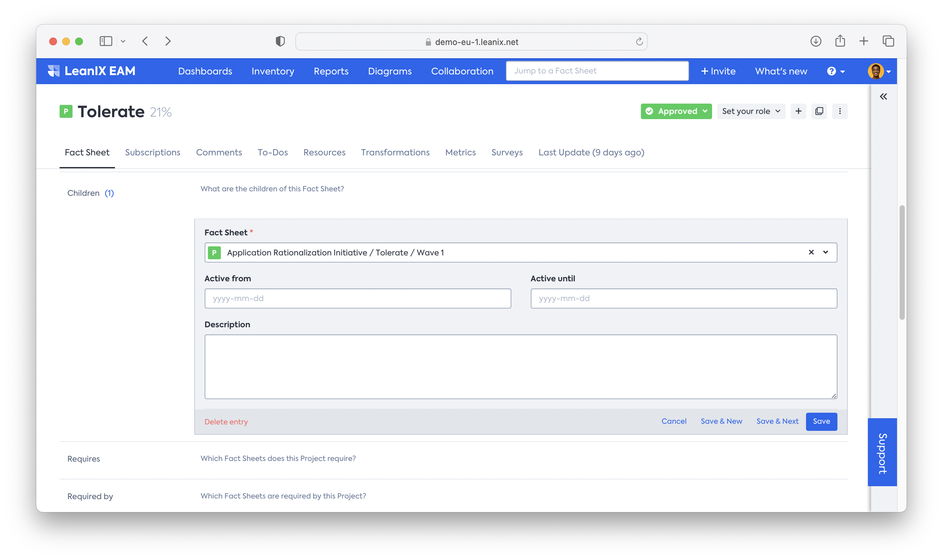This screenshot has width=943, height=560.
Task: Click the Active from date field
Action: (358, 298)
